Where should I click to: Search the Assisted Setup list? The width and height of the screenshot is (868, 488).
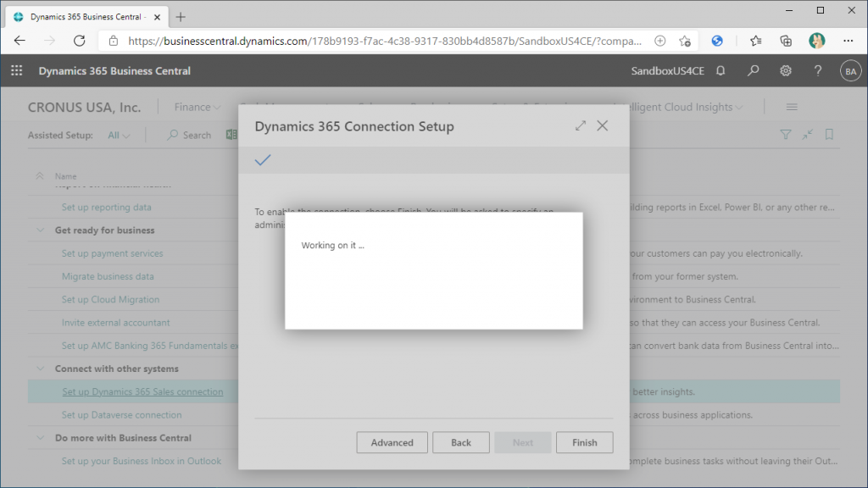pos(189,135)
